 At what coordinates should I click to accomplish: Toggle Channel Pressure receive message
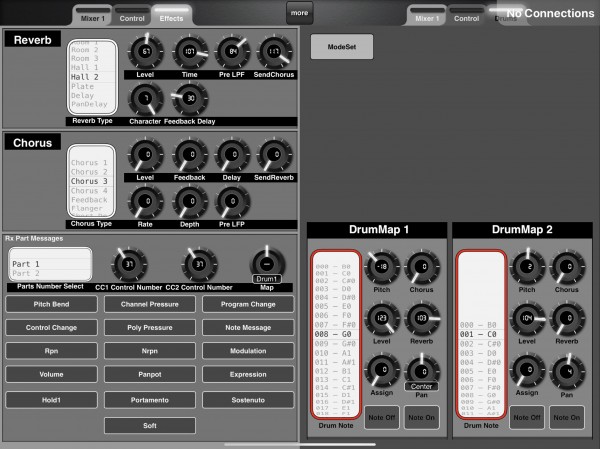(x=150, y=304)
